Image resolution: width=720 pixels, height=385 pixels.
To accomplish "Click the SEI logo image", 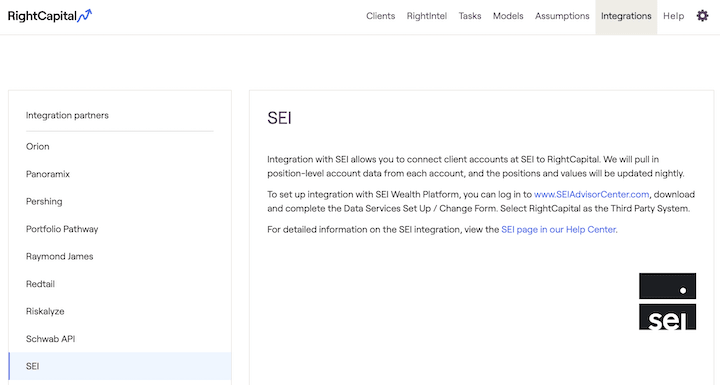I will click(667, 301).
